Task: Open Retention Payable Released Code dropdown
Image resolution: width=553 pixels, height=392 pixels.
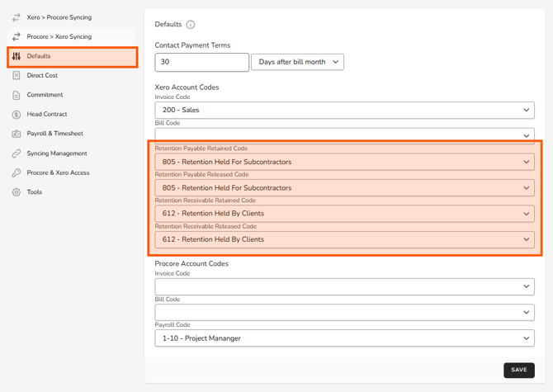Action: [344, 188]
